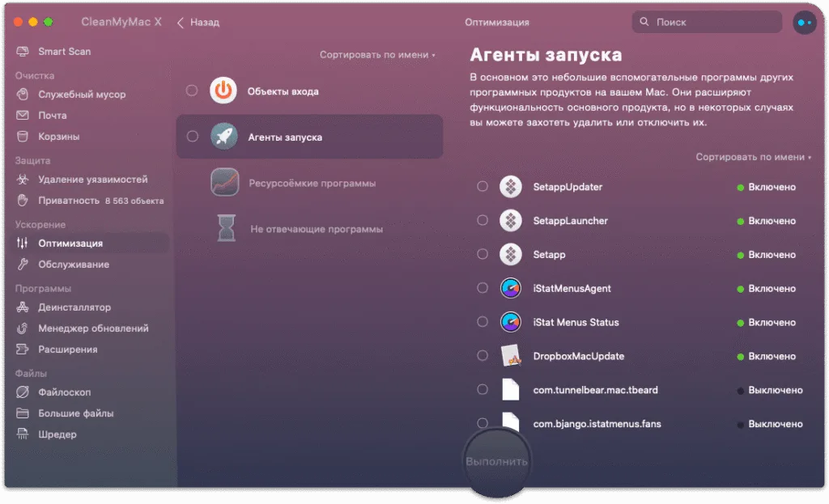This screenshot has width=829, height=504.
Task: Select the DropboxMacUpdate row name
Action: [x=578, y=356]
